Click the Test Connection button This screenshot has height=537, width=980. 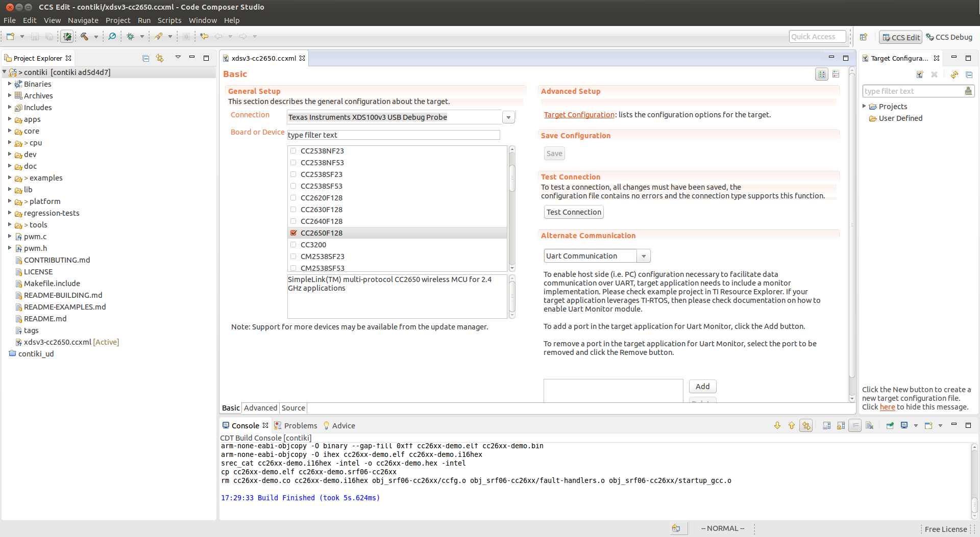(x=574, y=212)
